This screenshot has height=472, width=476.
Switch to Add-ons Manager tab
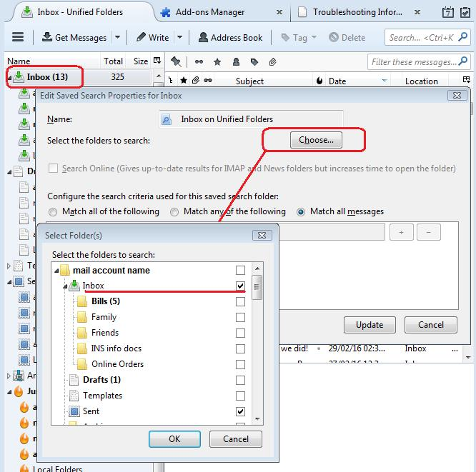point(210,12)
